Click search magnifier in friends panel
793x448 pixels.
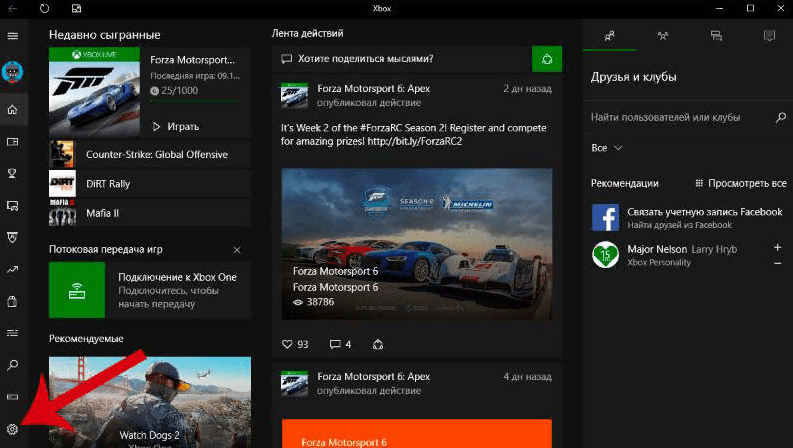click(x=780, y=117)
